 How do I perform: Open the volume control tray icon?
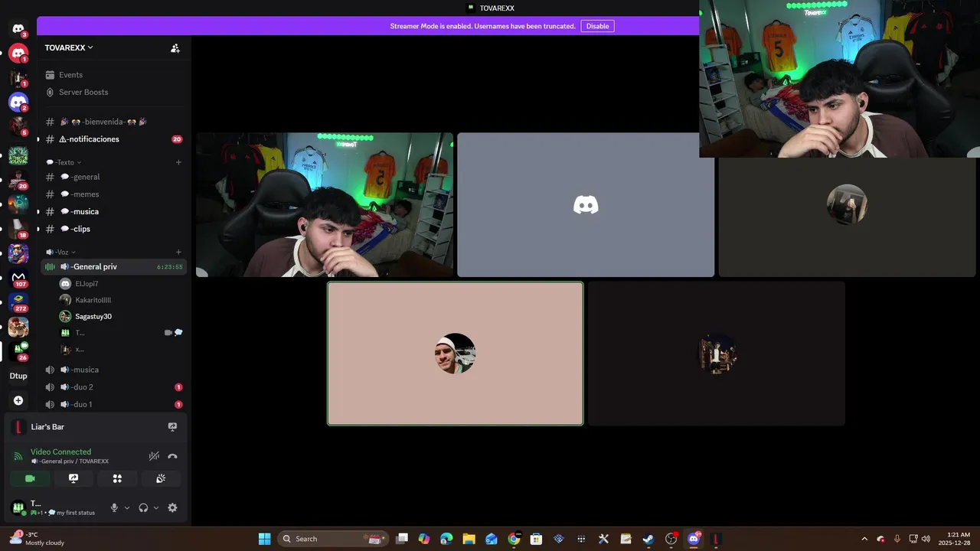pyautogui.click(x=926, y=539)
